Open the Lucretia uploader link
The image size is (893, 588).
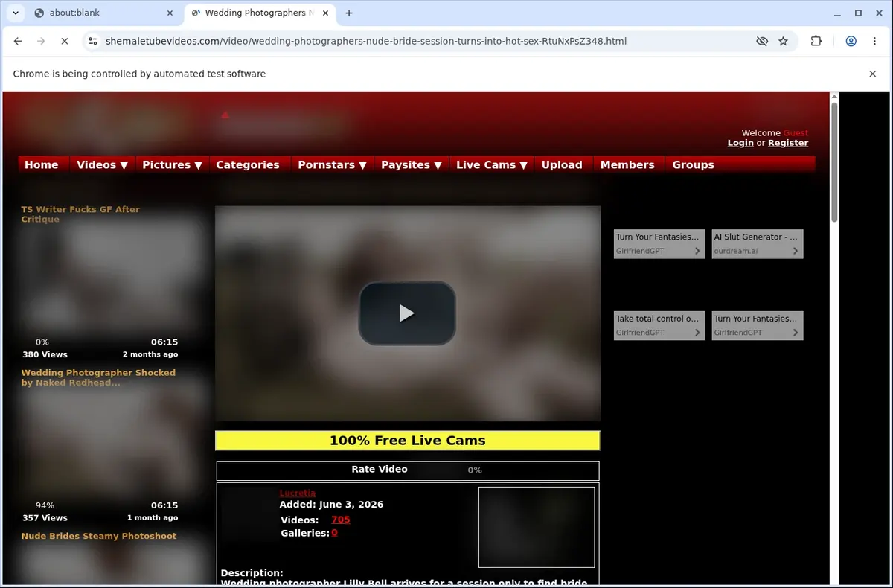pos(297,493)
